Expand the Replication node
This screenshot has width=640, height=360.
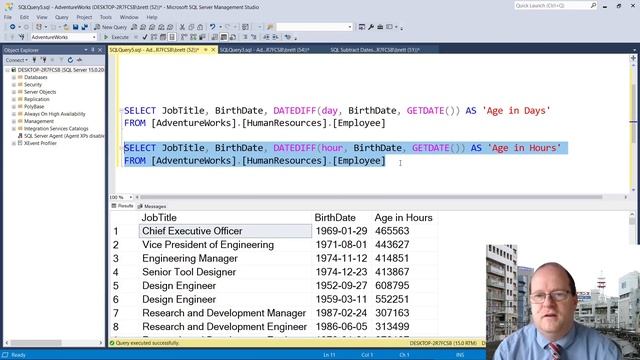click(13, 99)
